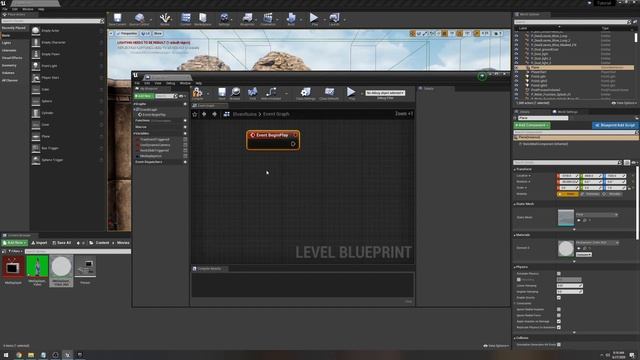Screen dimensions: 640x360
Task: Click the material preview thumbnail
Action: tap(566, 249)
